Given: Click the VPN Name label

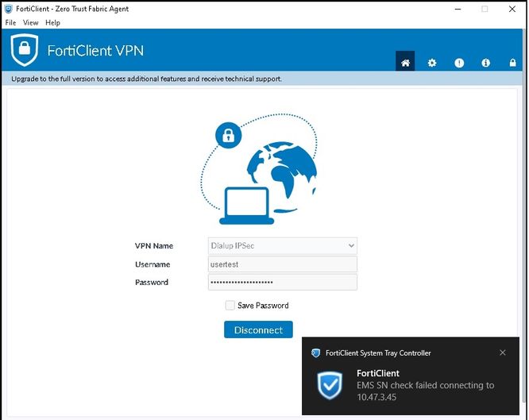Looking at the screenshot, I should [154, 246].
